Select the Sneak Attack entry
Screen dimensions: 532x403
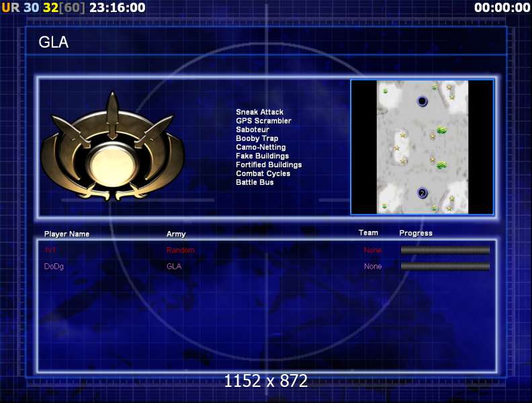[x=259, y=112]
